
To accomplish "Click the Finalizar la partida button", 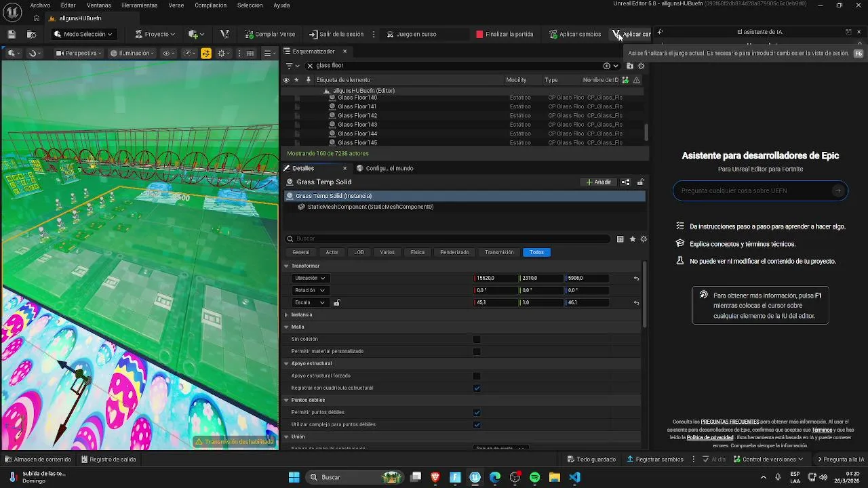I will pyautogui.click(x=505, y=34).
